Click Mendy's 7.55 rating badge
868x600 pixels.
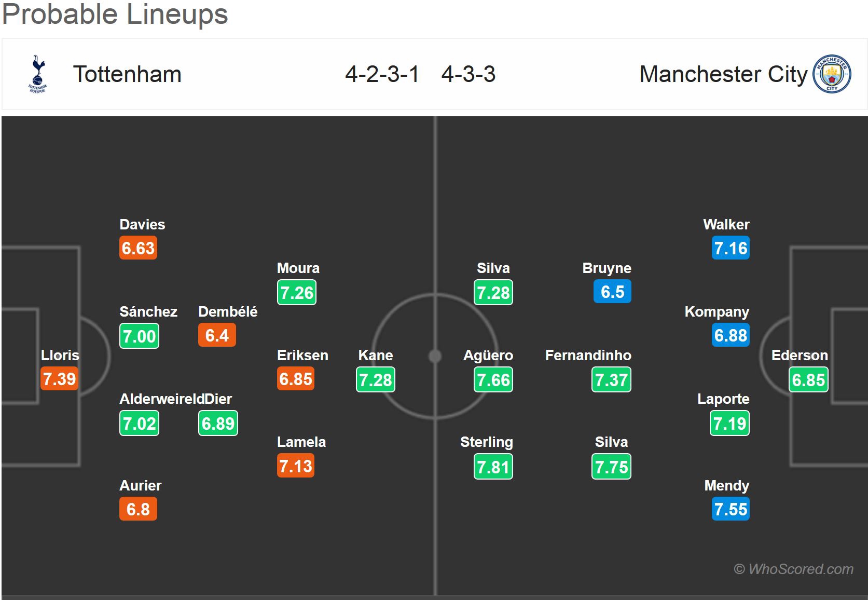[731, 509]
